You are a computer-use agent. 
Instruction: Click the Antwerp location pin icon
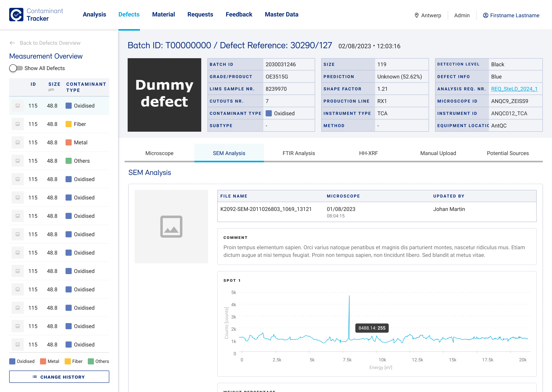pos(416,16)
